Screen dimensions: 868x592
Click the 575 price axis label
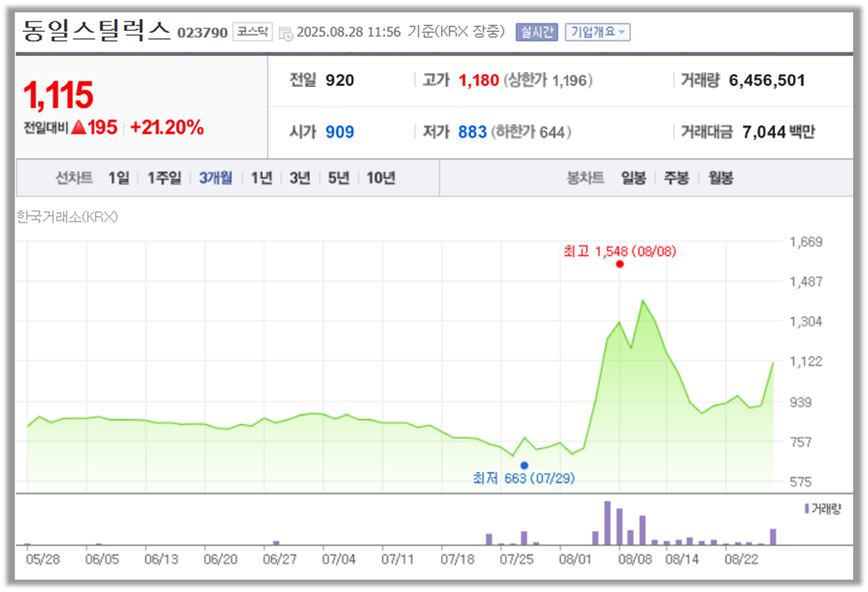[801, 481]
